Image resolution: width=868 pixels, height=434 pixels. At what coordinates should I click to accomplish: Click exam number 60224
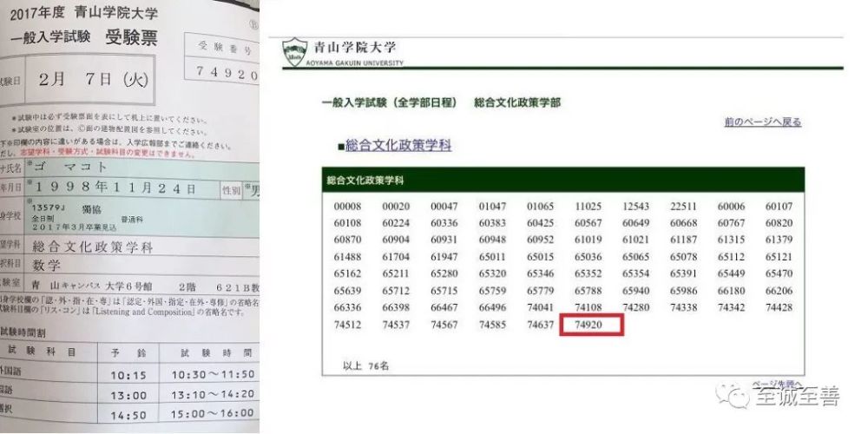pyautogui.click(x=395, y=223)
